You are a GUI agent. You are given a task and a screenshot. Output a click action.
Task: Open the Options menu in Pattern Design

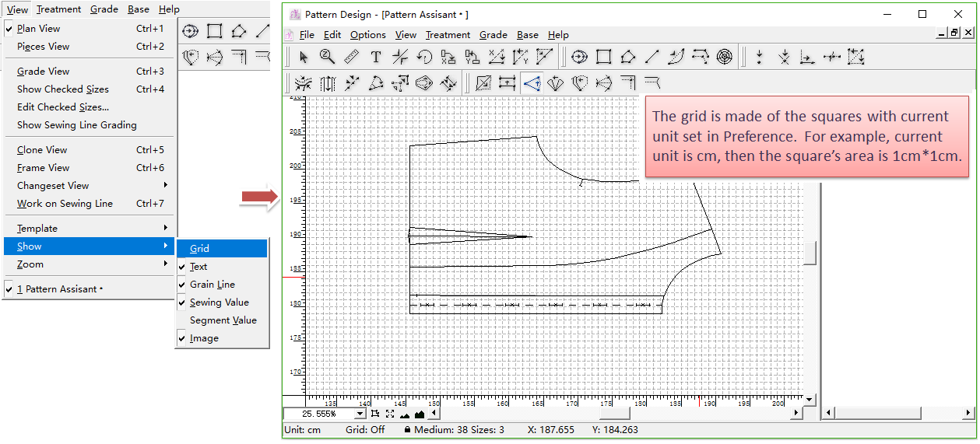[367, 35]
